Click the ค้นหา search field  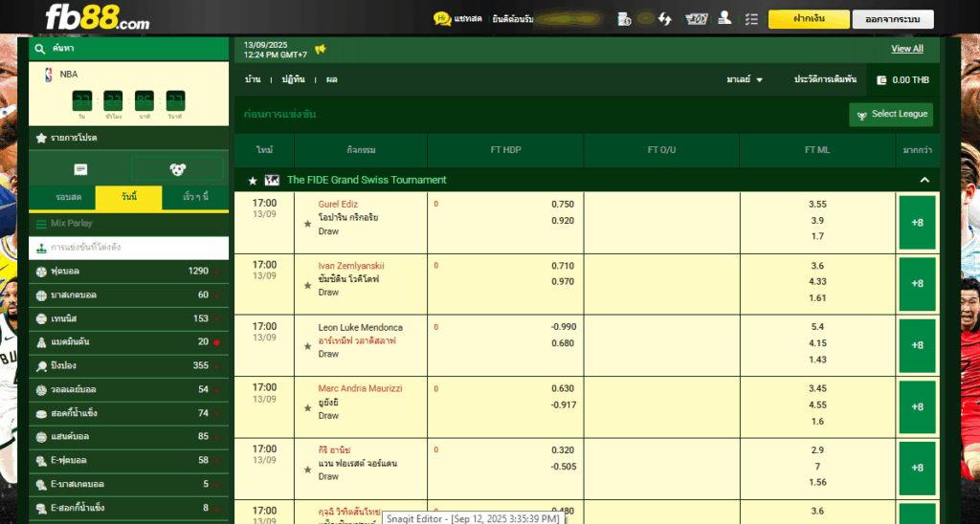pyautogui.click(x=129, y=49)
